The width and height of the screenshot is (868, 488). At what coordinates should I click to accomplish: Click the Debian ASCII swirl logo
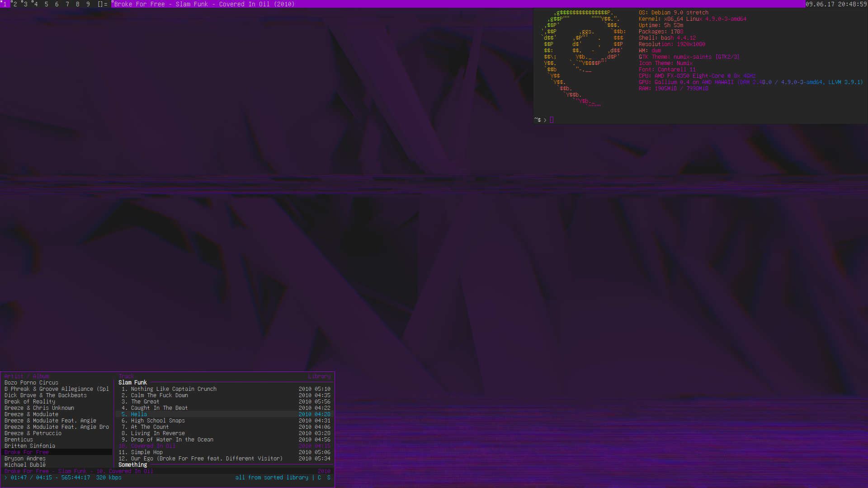click(x=583, y=56)
